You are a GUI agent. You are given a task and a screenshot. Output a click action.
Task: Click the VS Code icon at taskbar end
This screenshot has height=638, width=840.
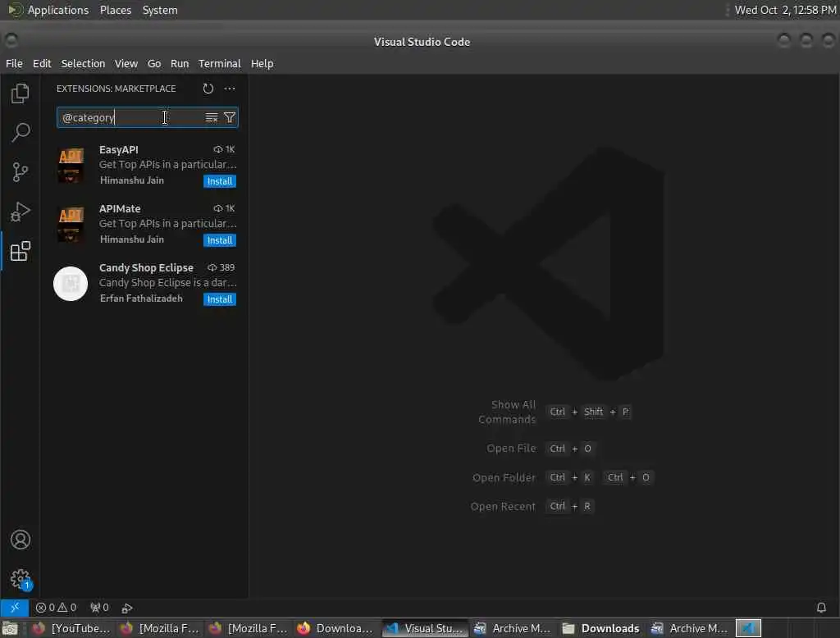(x=748, y=628)
